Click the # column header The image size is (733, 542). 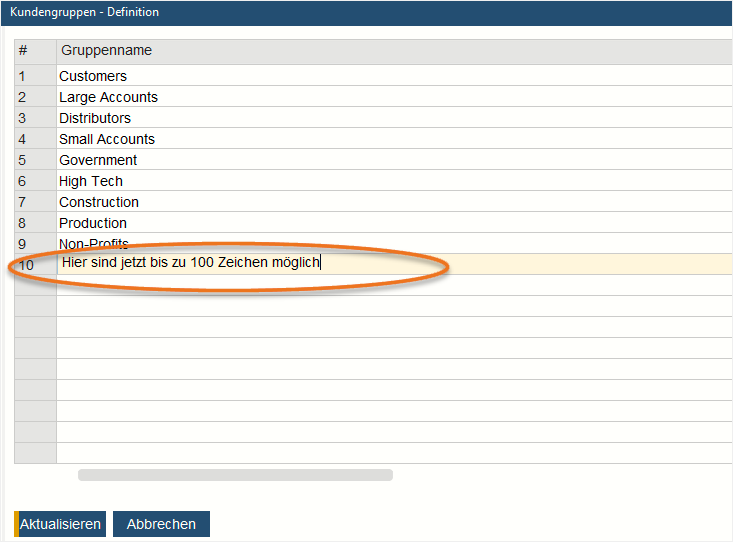[x=23, y=50]
